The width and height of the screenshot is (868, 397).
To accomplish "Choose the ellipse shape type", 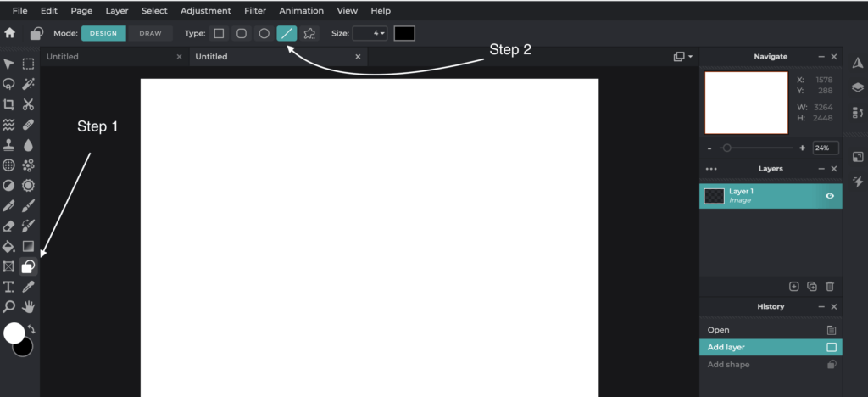I will coord(264,33).
